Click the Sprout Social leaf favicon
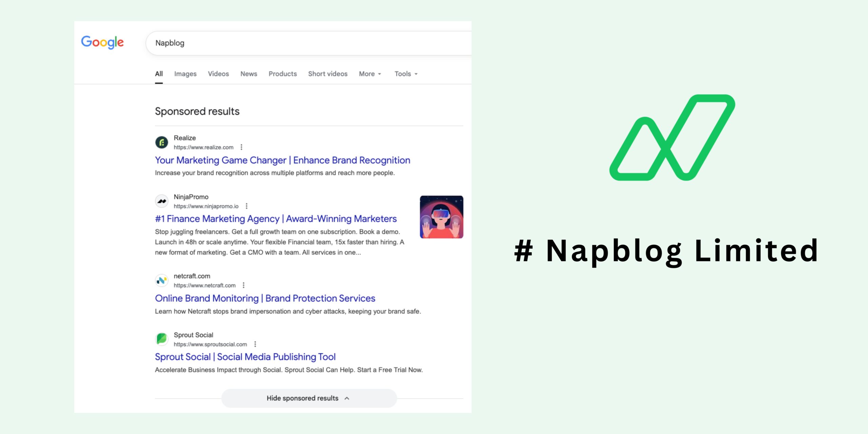Viewport: 868px width, 434px height. pos(162,339)
